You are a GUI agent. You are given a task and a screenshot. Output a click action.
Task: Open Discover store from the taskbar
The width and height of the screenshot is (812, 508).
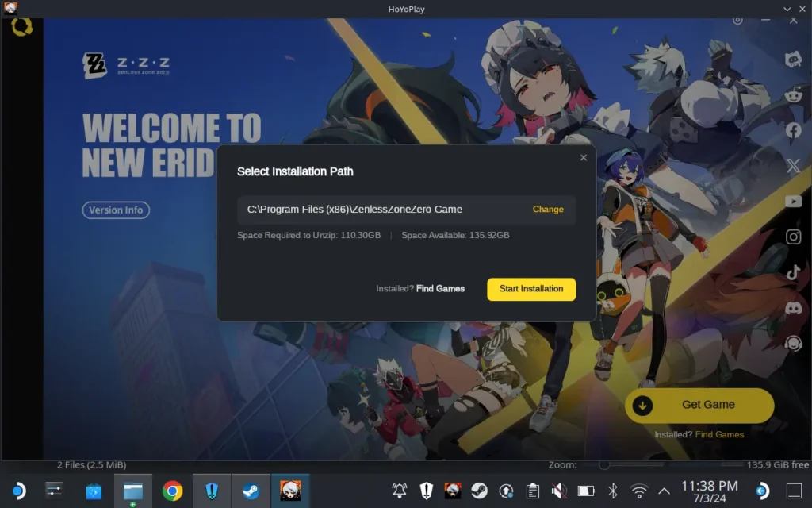tap(94, 491)
